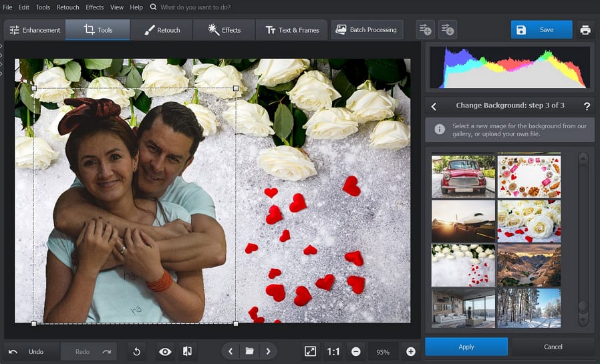Click the Redo button

[89, 351]
